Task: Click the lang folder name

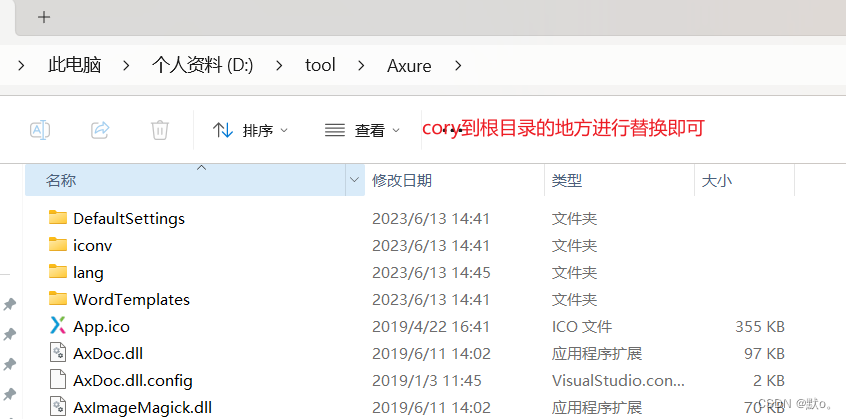Action: 88,272
